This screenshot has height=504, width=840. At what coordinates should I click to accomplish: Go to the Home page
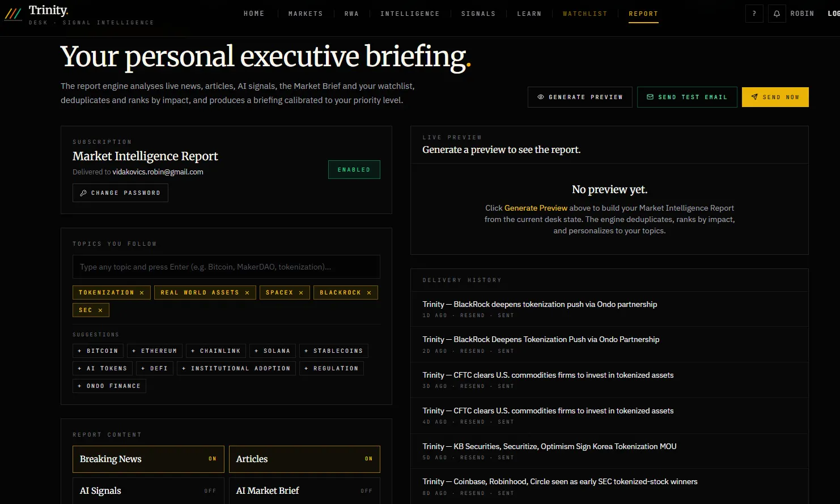click(x=254, y=14)
